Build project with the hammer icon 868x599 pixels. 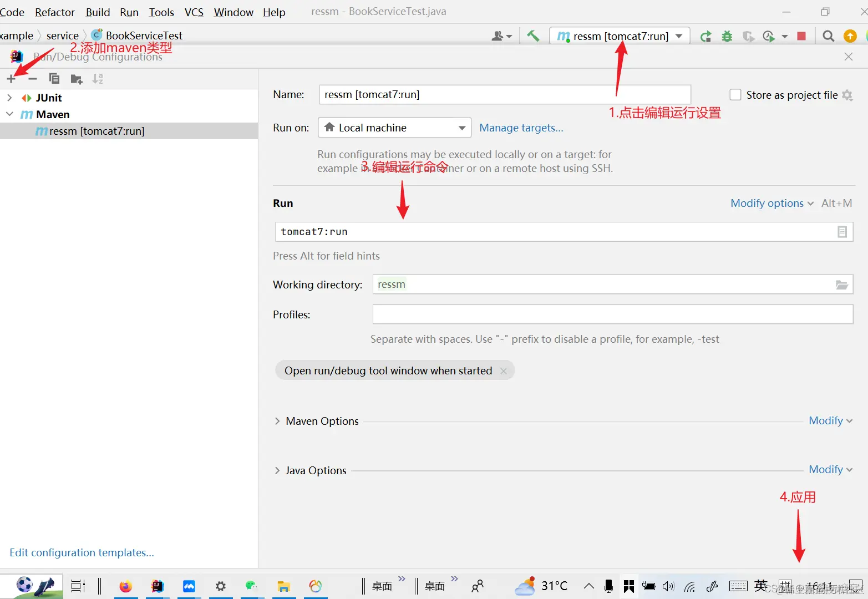pos(533,36)
